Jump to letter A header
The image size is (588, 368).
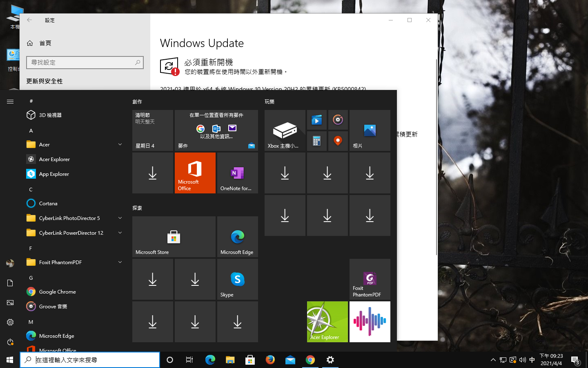[x=31, y=131]
